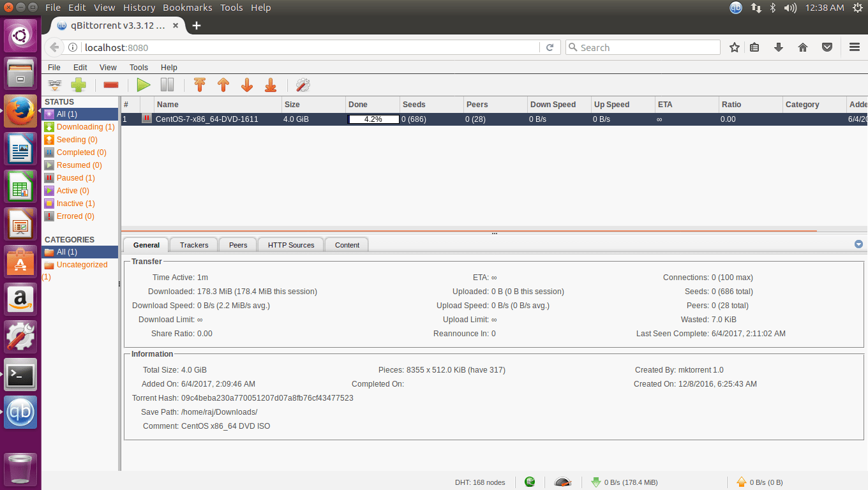Switch to the Trackers tab
Image resolution: width=868 pixels, height=490 pixels.
click(194, 245)
